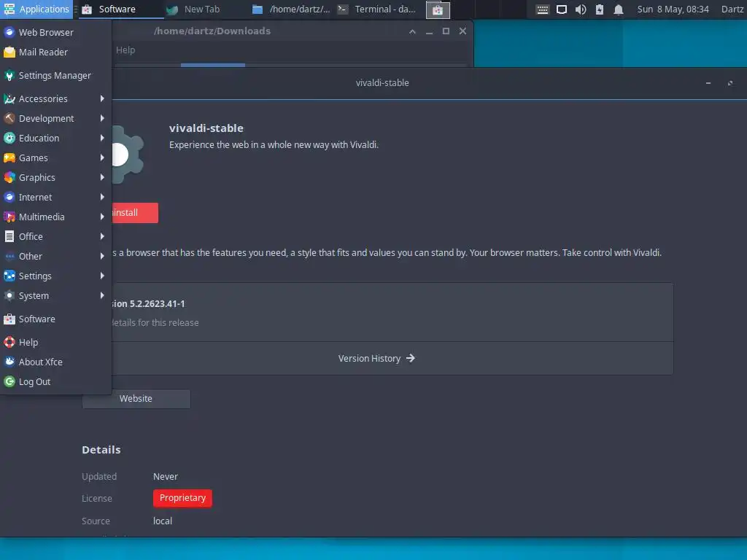Open the volume control tray icon
Screen dimensions: 747x560
tap(581, 9)
